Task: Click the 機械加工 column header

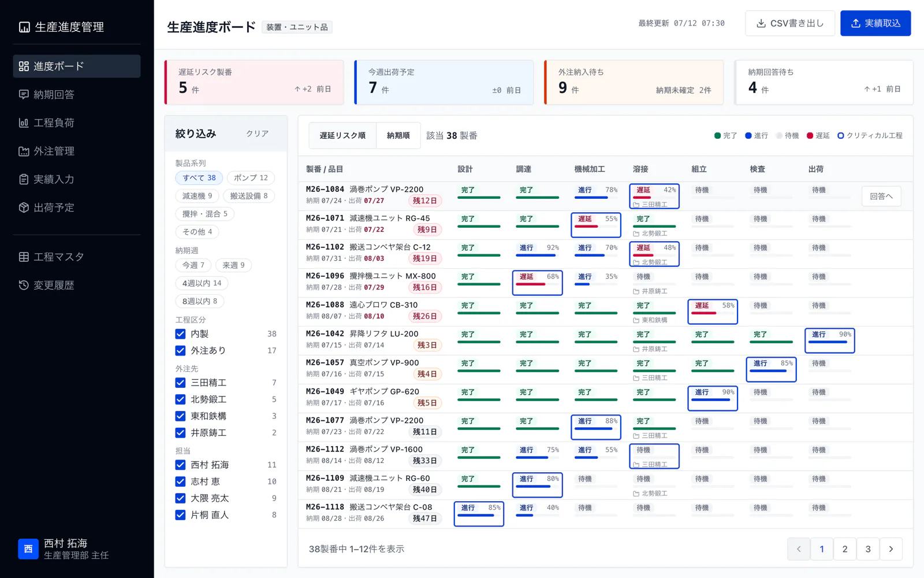Action: click(x=590, y=169)
